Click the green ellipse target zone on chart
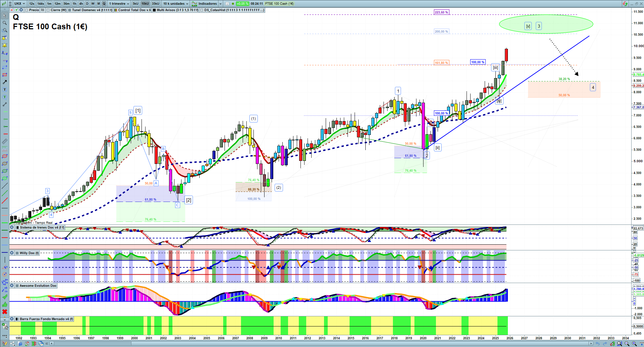The width and height of the screenshot is (644, 347). point(546,24)
